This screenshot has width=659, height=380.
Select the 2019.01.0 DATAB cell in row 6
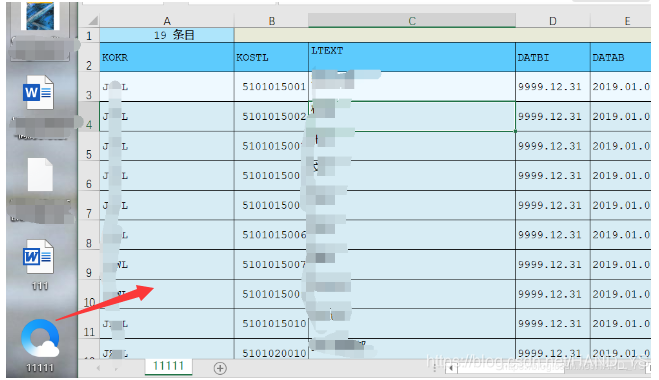click(x=621, y=176)
